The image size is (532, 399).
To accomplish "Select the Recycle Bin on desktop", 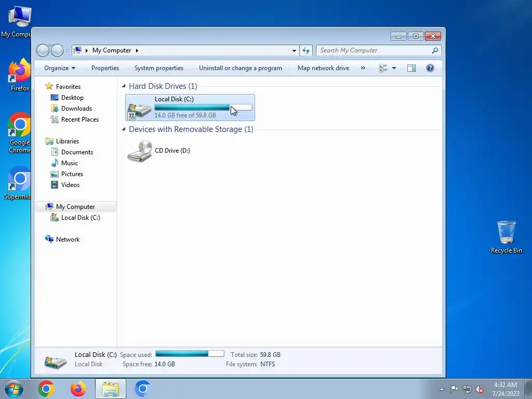I will (506, 237).
